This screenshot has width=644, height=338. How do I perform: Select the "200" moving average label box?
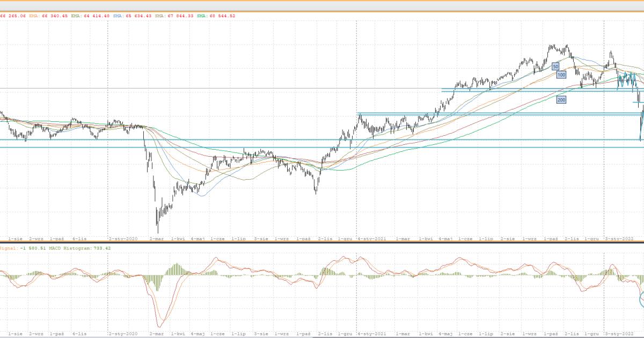click(x=561, y=100)
